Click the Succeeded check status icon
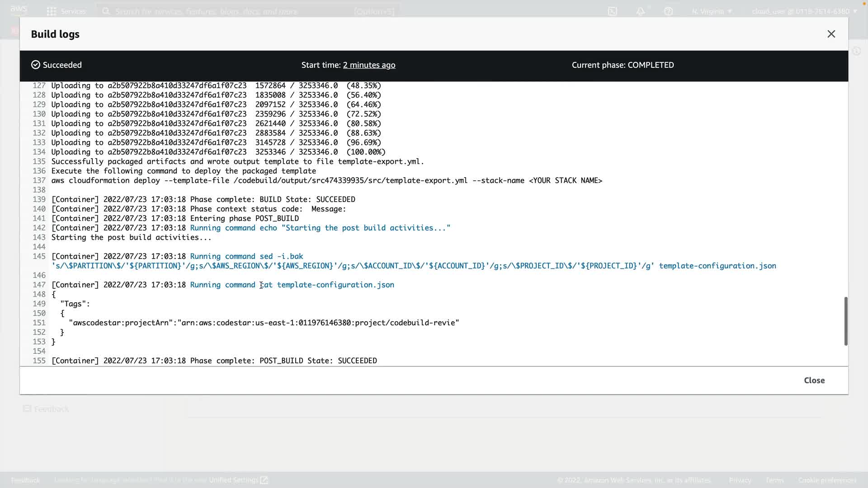Viewport: 868px width, 488px height. [36, 65]
